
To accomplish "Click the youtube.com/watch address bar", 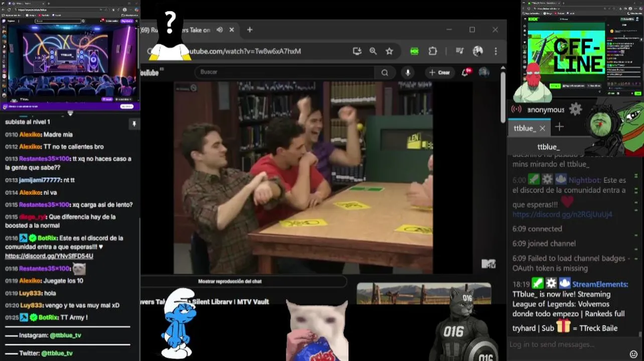I will [x=246, y=51].
